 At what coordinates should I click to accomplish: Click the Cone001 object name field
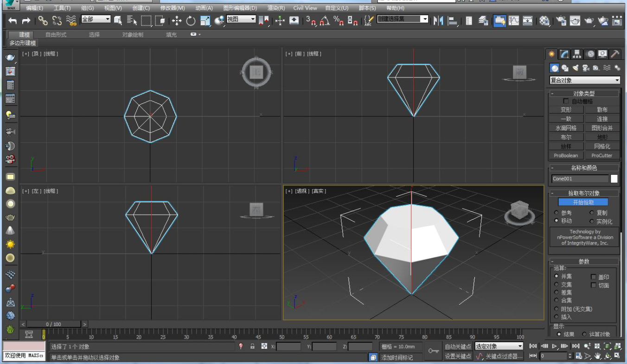point(580,179)
